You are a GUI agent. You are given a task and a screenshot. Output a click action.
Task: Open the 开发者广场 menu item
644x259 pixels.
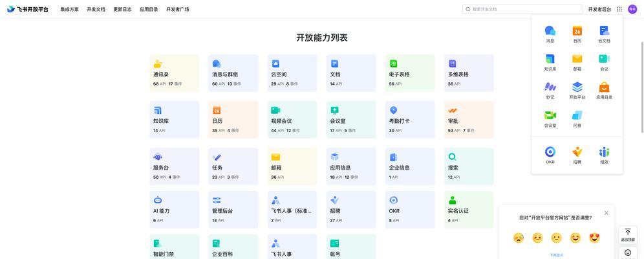coord(177,9)
